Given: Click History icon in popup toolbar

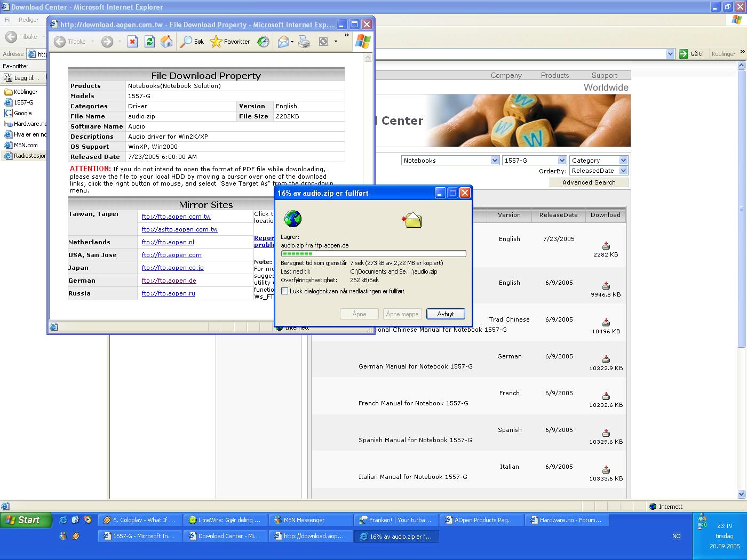Looking at the screenshot, I should pyautogui.click(x=263, y=42).
